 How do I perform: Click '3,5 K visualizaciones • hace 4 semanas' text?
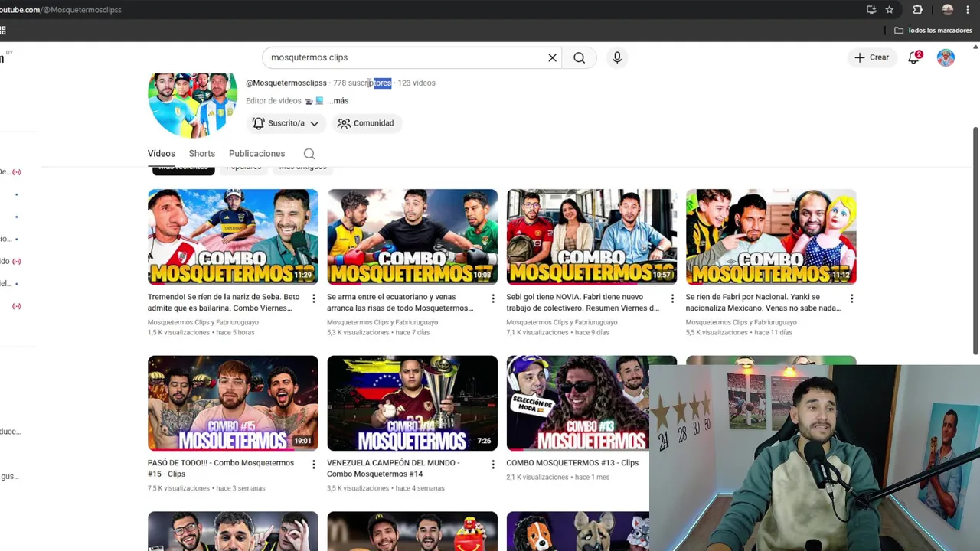386,488
